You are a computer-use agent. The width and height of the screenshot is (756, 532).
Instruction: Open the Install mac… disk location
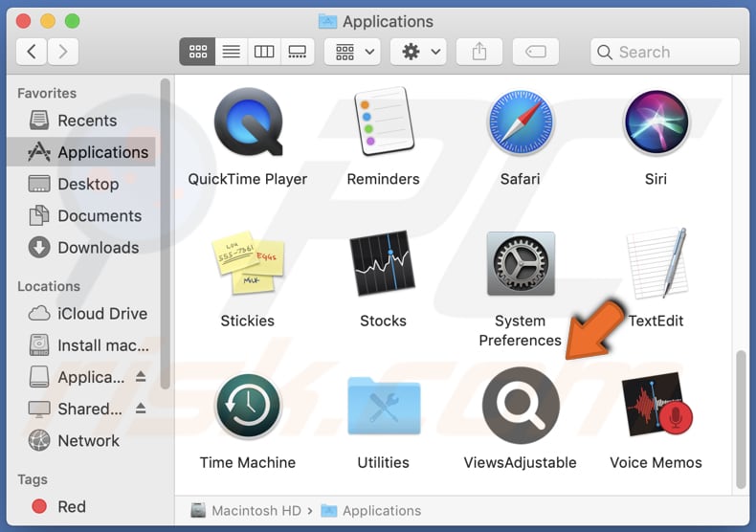coord(81,345)
